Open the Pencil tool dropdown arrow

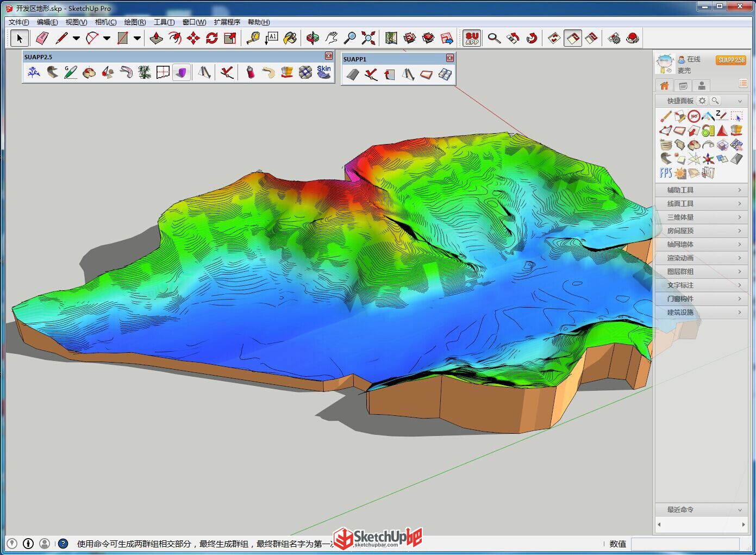click(x=76, y=38)
